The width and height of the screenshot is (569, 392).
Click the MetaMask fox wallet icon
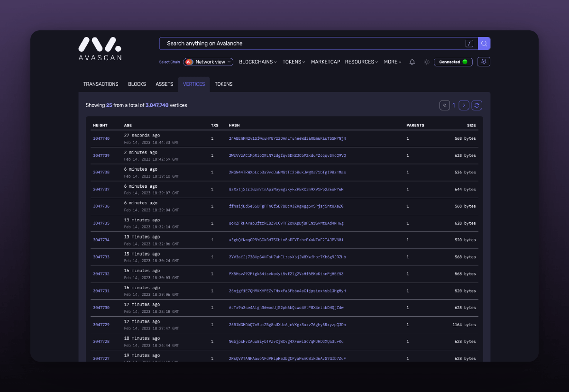click(484, 62)
